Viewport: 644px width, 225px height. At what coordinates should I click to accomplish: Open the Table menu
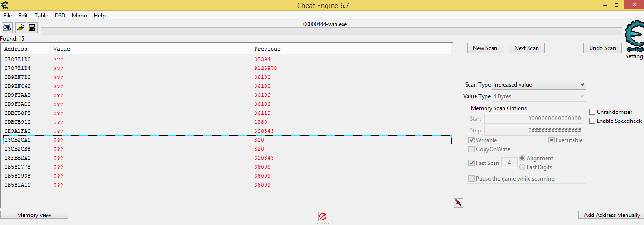[42, 16]
